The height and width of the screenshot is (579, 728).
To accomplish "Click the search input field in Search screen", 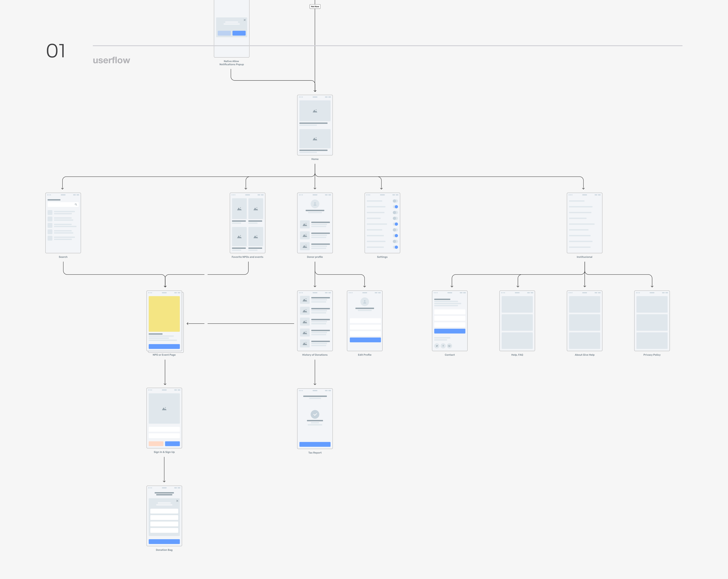I will click(63, 205).
